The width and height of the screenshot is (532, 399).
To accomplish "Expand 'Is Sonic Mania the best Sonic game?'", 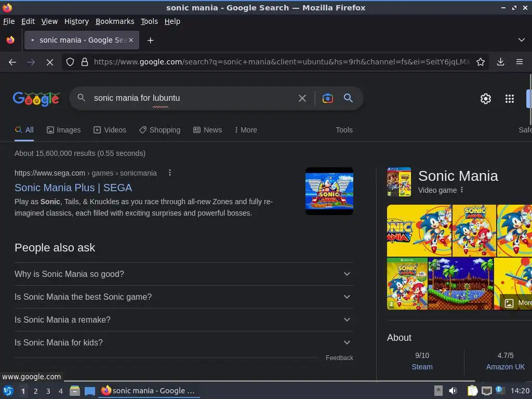I will pyautogui.click(x=184, y=297).
